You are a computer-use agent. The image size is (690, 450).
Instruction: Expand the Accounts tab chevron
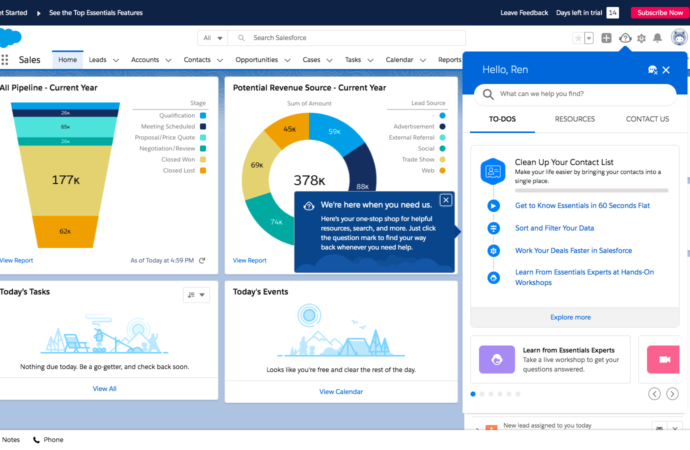point(168,60)
